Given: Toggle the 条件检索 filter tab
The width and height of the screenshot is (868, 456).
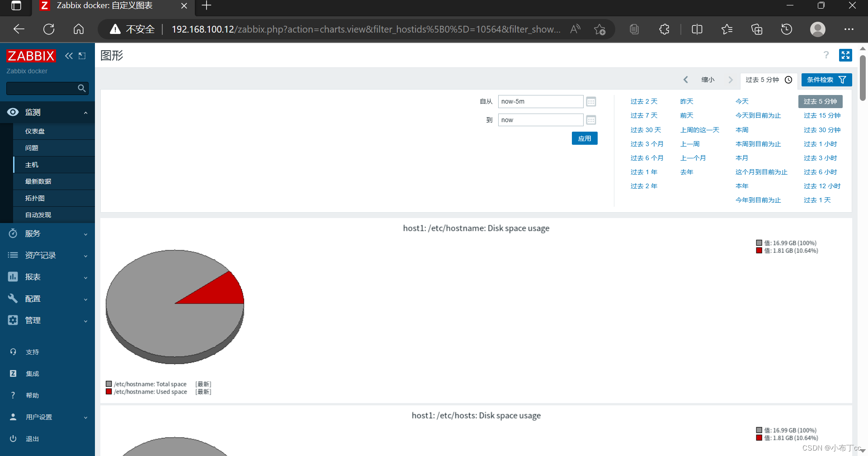Looking at the screenshot, I should pyautogui.click(x=826, y=80).
